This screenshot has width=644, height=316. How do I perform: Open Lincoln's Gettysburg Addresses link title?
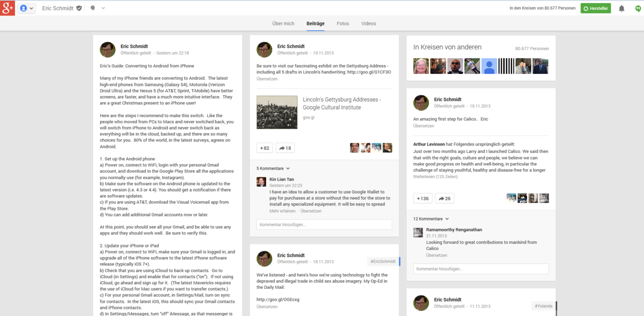(x=342, y=104)
